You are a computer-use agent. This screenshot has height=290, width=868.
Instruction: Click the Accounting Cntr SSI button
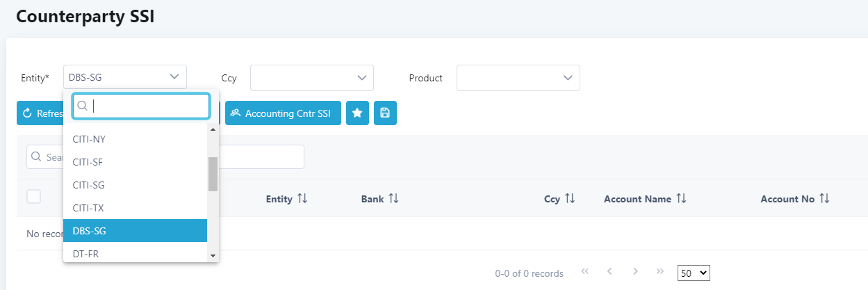pos(283,113)
